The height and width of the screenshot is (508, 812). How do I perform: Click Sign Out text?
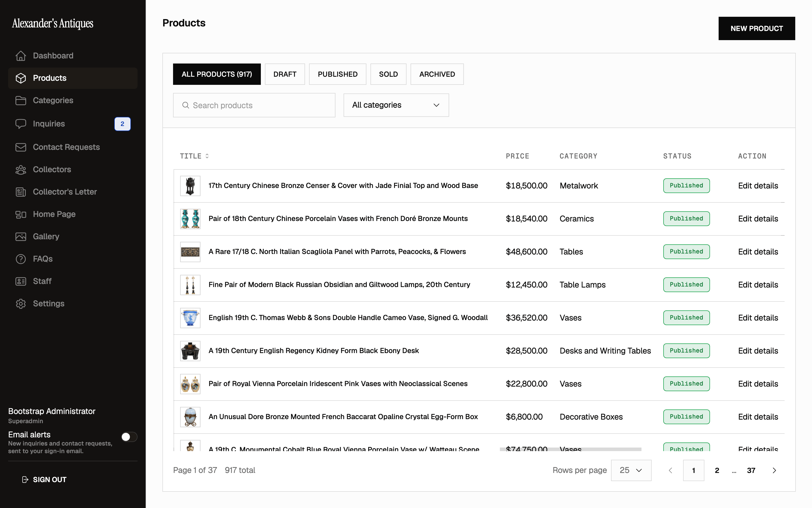(50, 480)
